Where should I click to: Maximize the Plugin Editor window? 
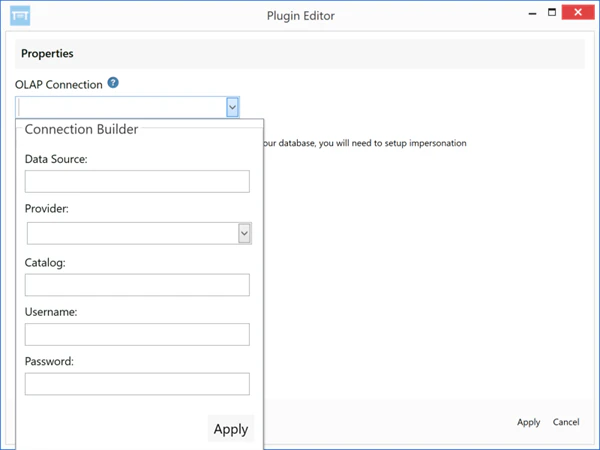pos(552,13)
